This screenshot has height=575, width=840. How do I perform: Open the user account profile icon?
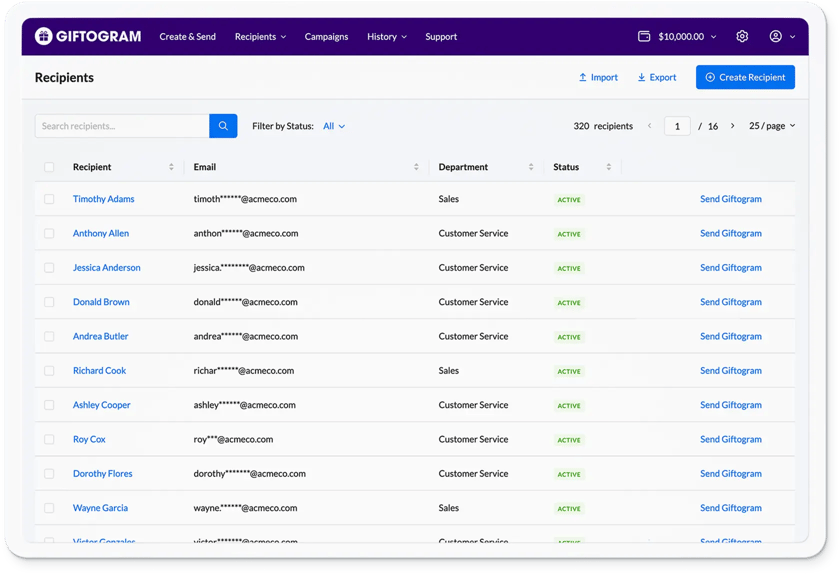tap(776, 37)
